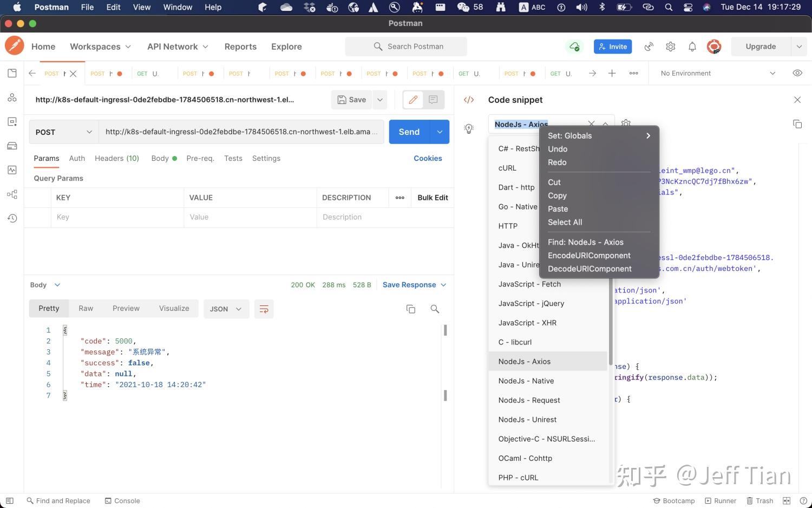Image resolution: width=812 pixels, height=508 pixels.
Task: Expand the HTTP method POST dropdown
Action: (x=64, y=132)
